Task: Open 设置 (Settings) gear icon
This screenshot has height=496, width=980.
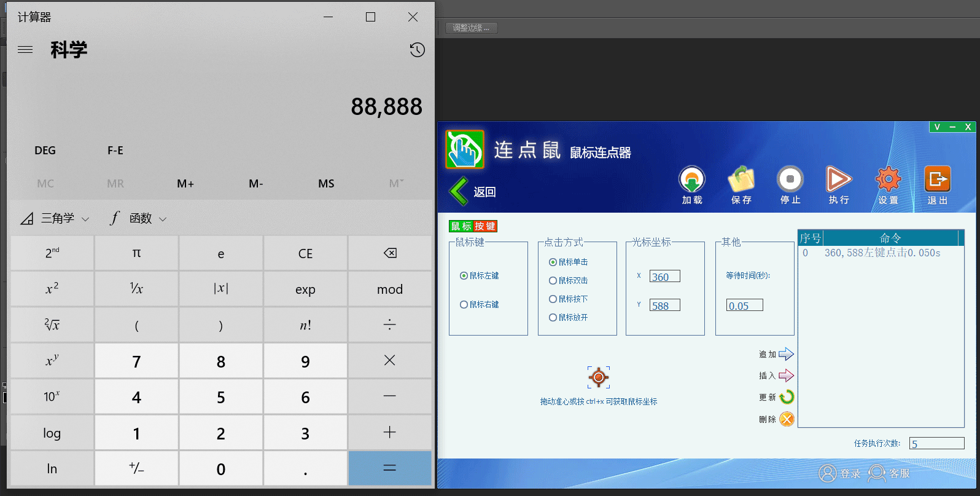Action: 888,179
